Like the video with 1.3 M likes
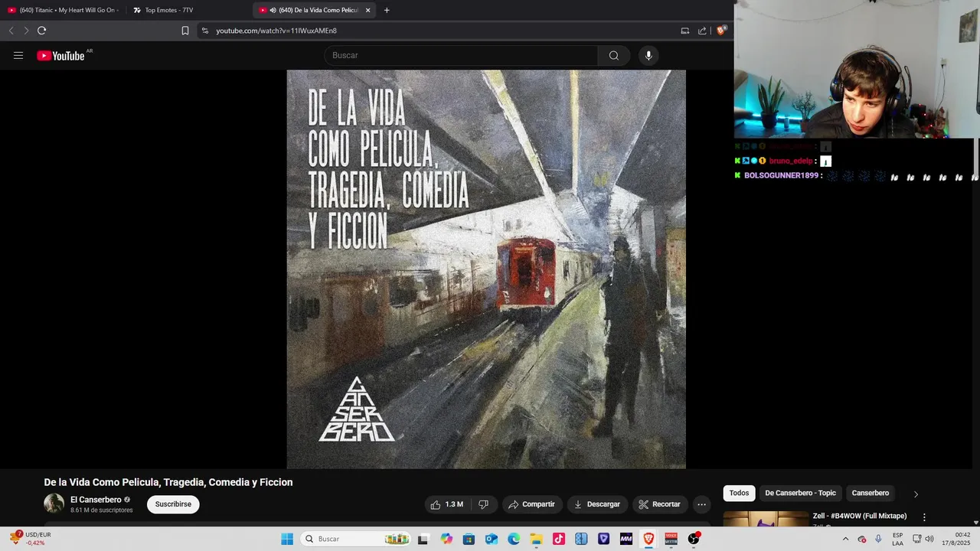The height and width of the screenshot is (551, 980). click(x=446, y=504)
